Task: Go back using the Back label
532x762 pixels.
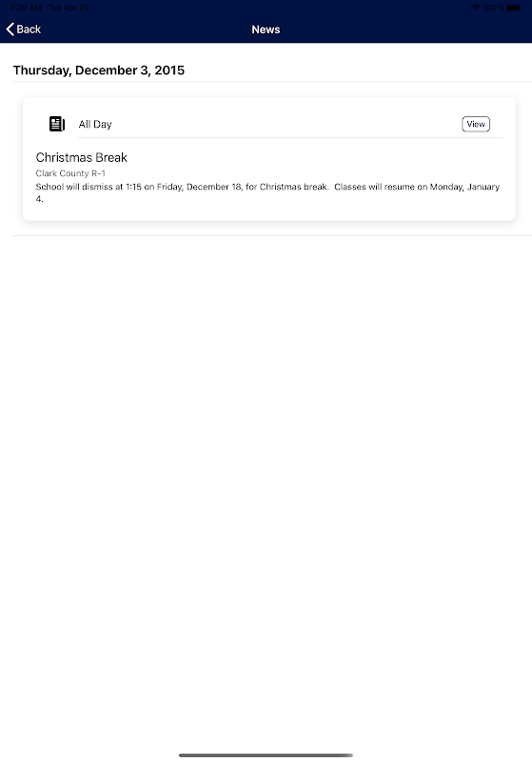Action: 29,30
